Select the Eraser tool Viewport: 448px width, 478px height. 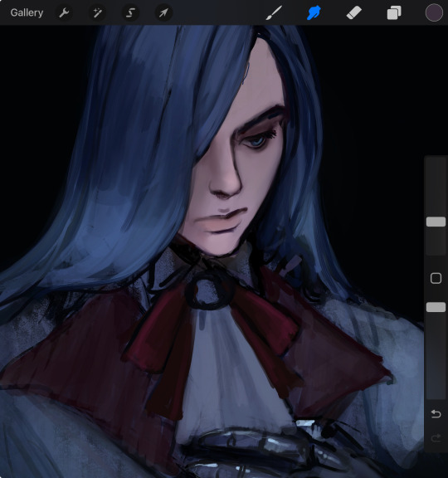click(x=353, y=13)
